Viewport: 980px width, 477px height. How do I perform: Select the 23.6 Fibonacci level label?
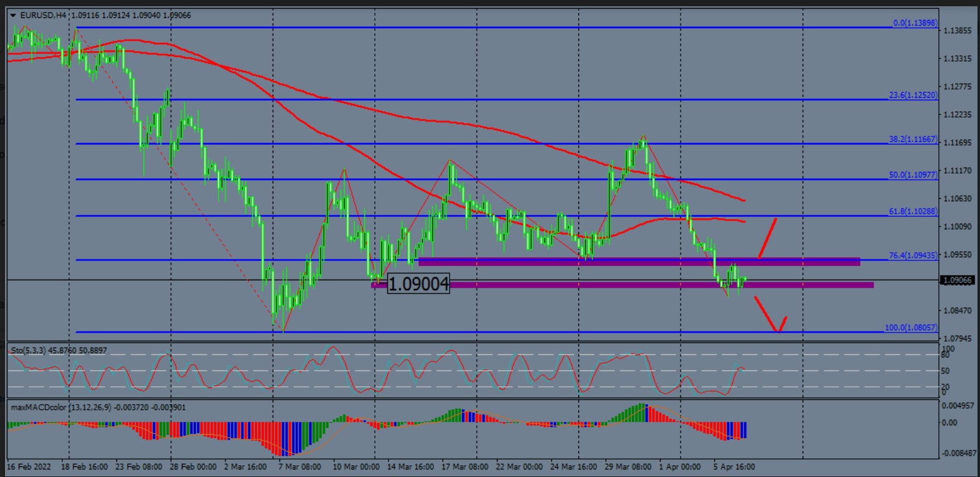[912, 95]
